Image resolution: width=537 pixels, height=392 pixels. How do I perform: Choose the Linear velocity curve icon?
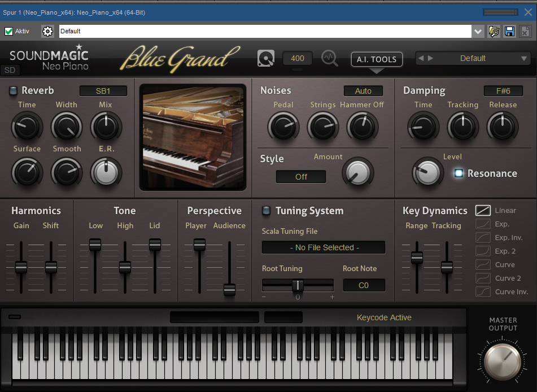(483, 210)
